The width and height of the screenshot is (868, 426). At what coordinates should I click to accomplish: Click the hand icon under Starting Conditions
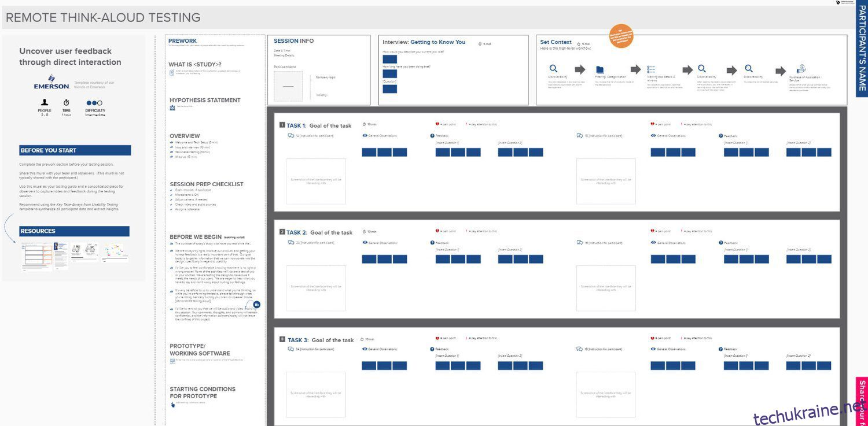pyautogui.click(x=172, y=405)
